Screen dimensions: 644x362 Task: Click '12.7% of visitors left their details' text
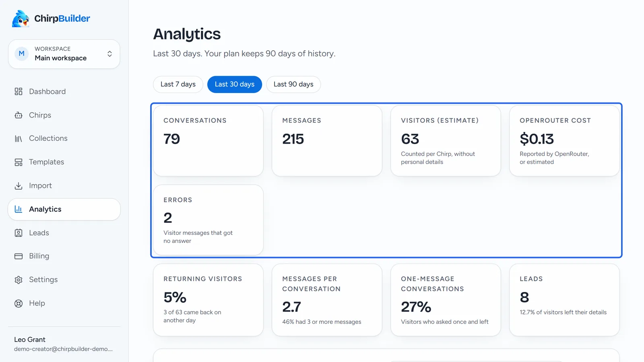coord(563,312)
